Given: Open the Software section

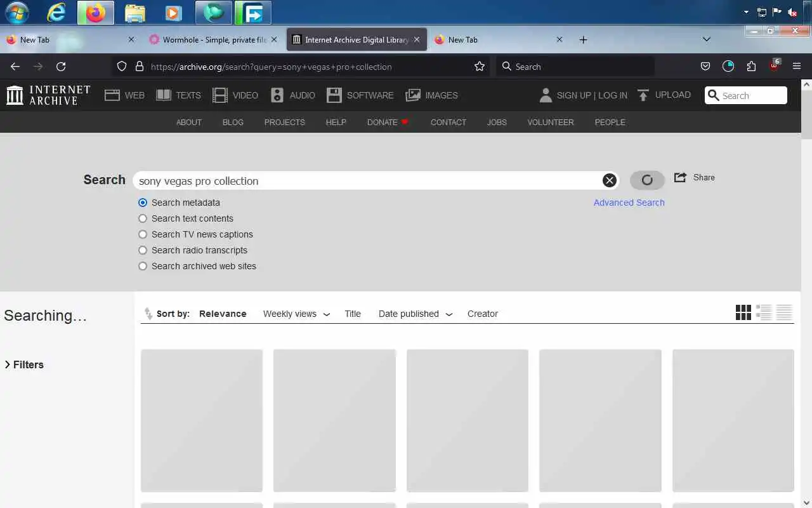Looking at the screenshot, I should 360,95.
